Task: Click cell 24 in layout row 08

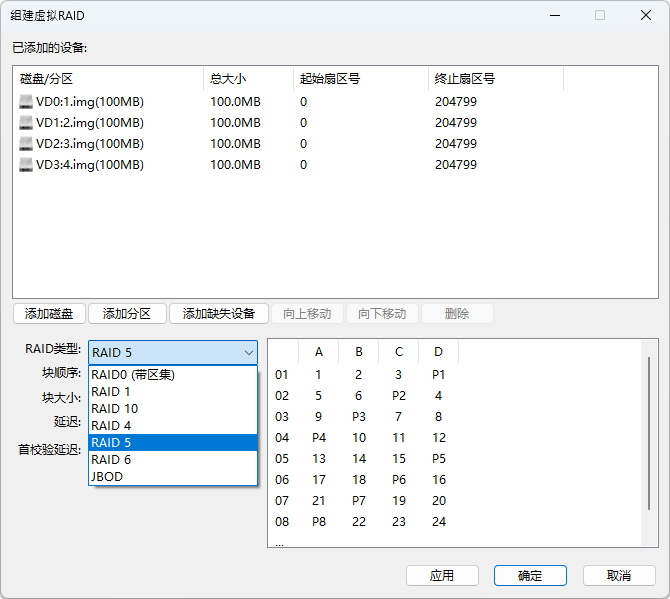Action: [x=439, y=522]
